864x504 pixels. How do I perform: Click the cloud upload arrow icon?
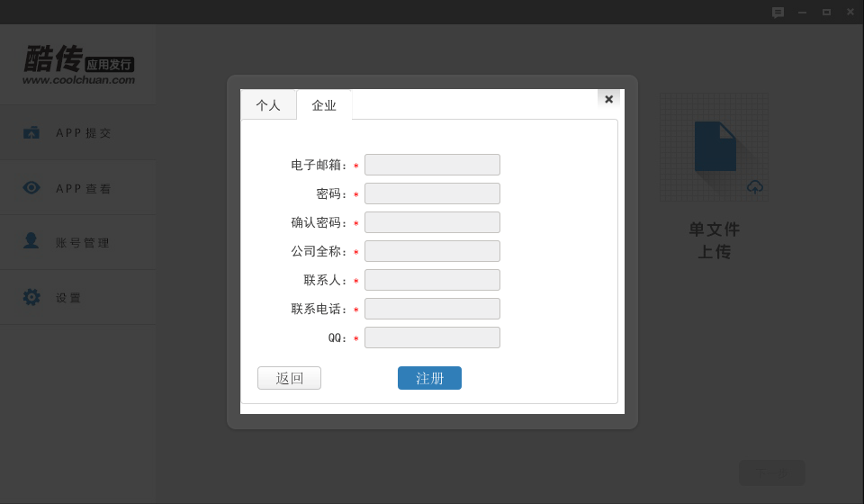(755, 187)
